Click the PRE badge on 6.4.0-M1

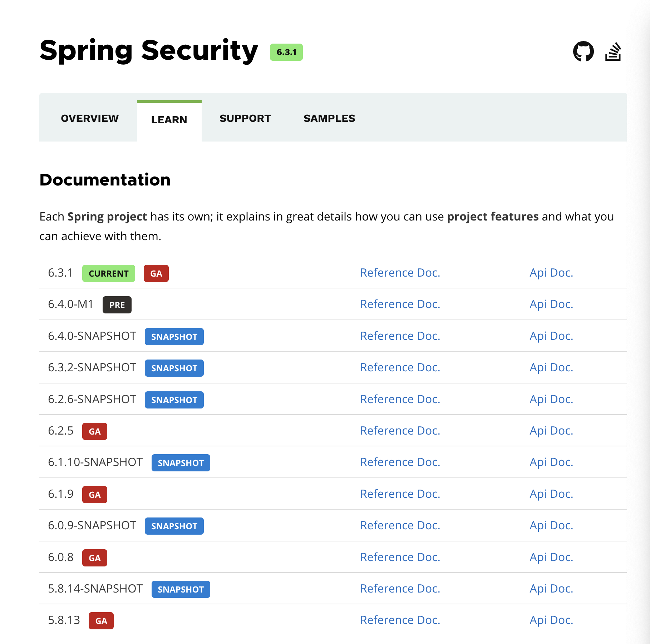pyautogui.click(x=117, y=305)
